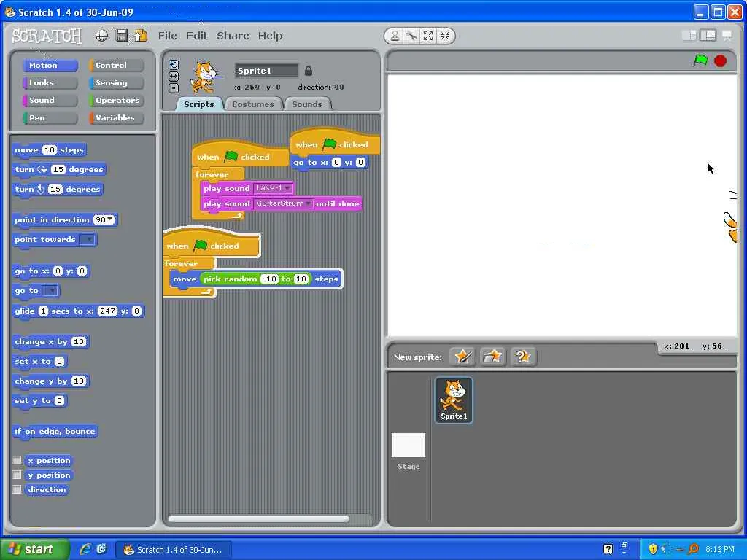Switch to full stage view
The height and width of the screenshot is (560, 747).
[x=708, y=35]
